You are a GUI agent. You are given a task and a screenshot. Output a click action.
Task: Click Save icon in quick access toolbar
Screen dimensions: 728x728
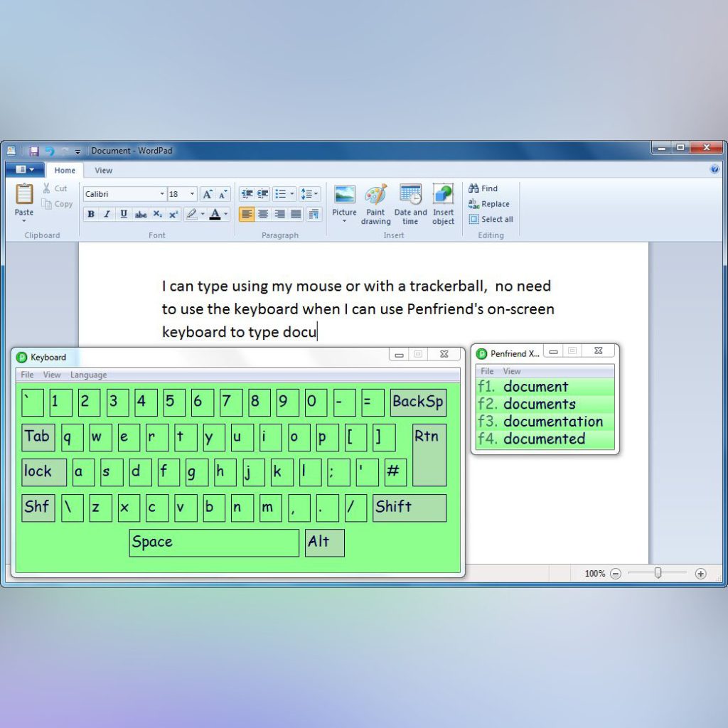pos(34,151)
